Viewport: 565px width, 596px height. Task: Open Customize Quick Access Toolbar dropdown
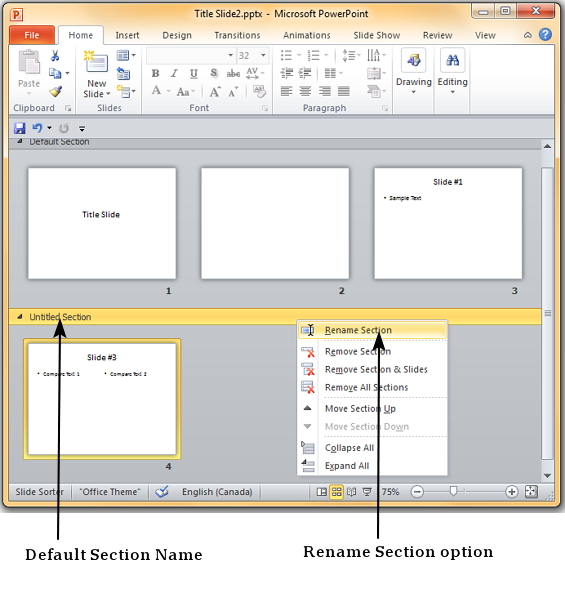(x=82, y=128)
